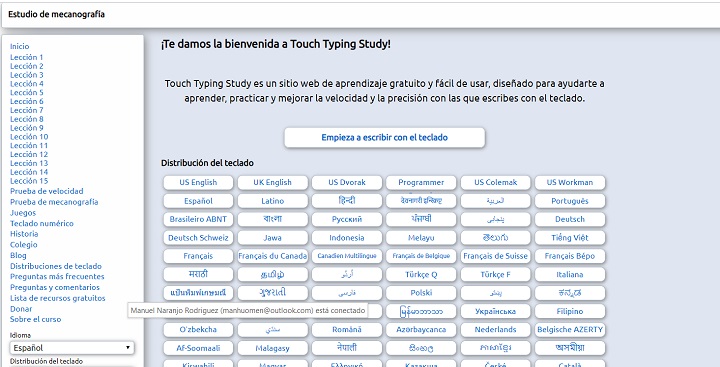Screen dimensions: 720x367
Task: Select US English keyboard layout
Action: point(198,182)
